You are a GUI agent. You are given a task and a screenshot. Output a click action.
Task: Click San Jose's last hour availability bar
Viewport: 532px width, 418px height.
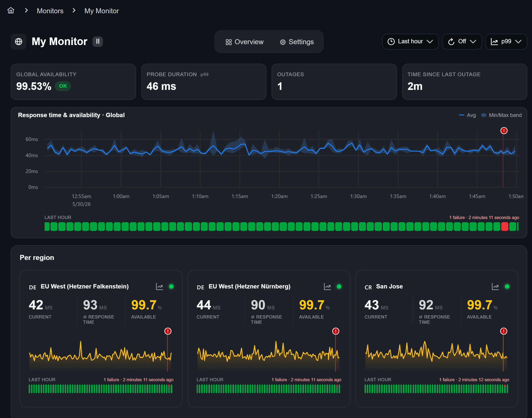[x=436, y=389]
